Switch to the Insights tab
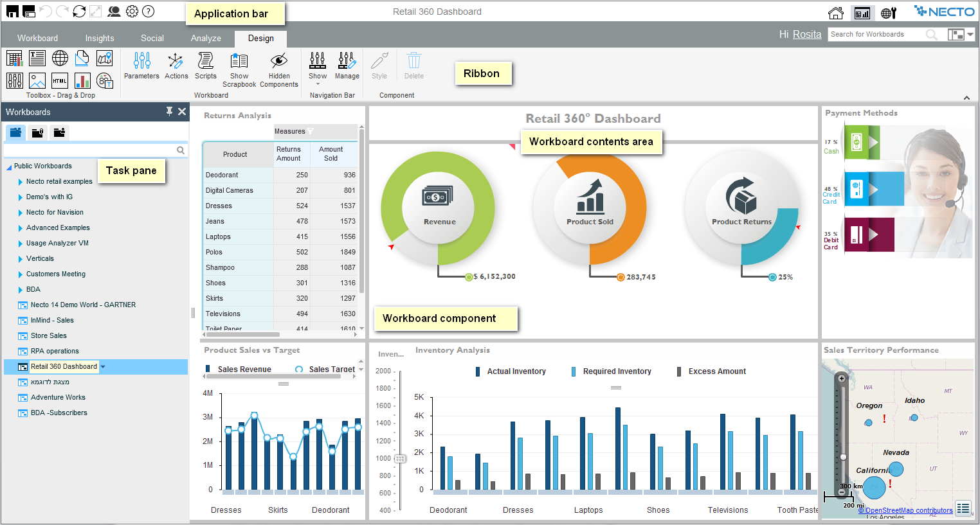 [x=100, y=39]
